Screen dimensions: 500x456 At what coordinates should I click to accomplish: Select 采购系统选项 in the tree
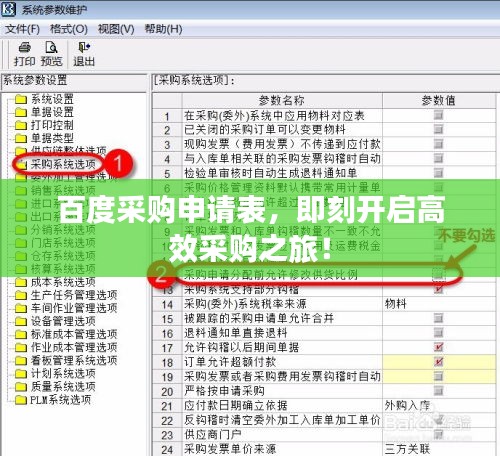pyautogui.click(x=63, y=164)
